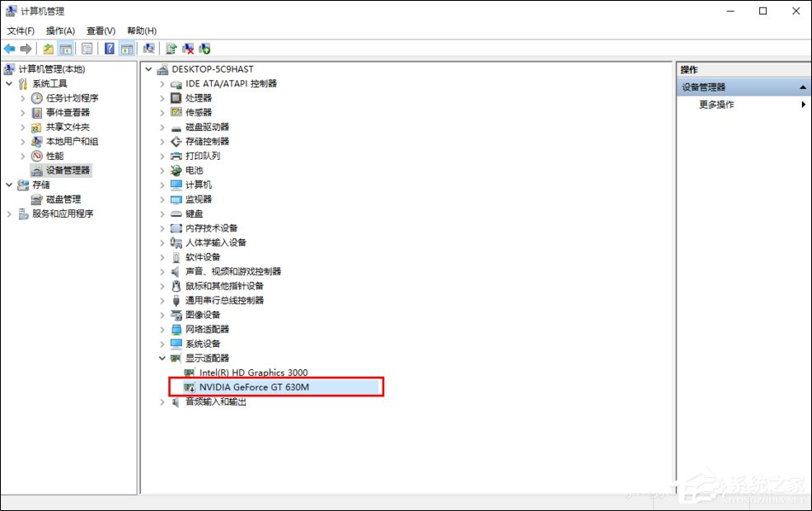Select 磁盘管理 in the left tree
812x511 pixels.
[x=63, y=199]
